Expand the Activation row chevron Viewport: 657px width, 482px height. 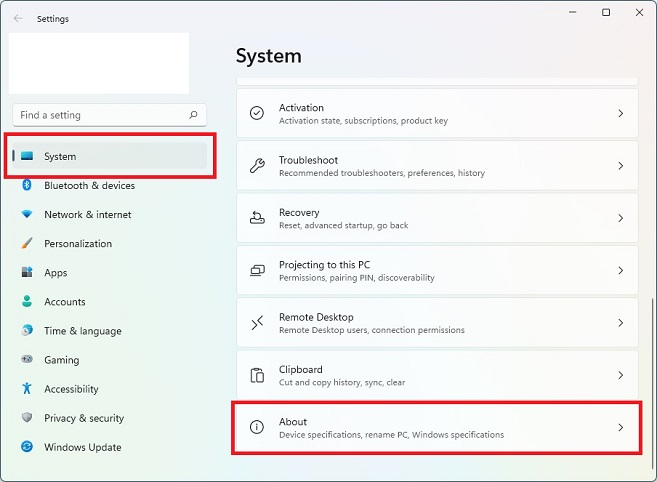pos(621,113)
